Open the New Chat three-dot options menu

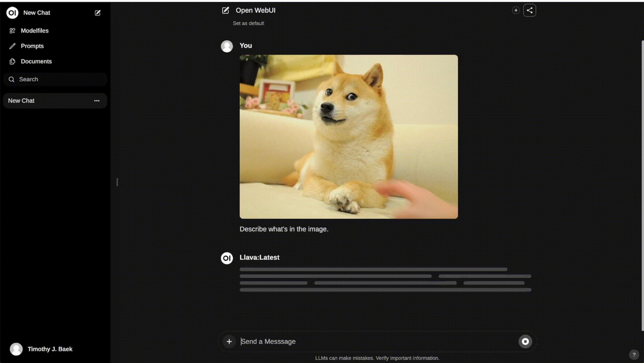pos(97,101)
